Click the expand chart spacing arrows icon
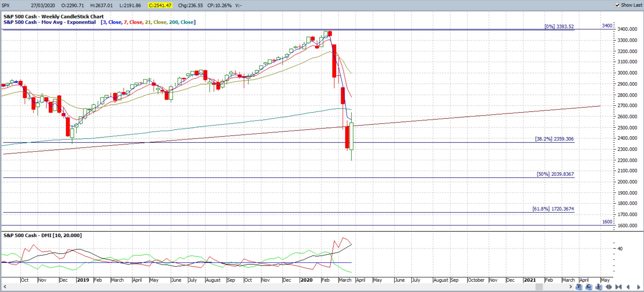 pos(609,287)
